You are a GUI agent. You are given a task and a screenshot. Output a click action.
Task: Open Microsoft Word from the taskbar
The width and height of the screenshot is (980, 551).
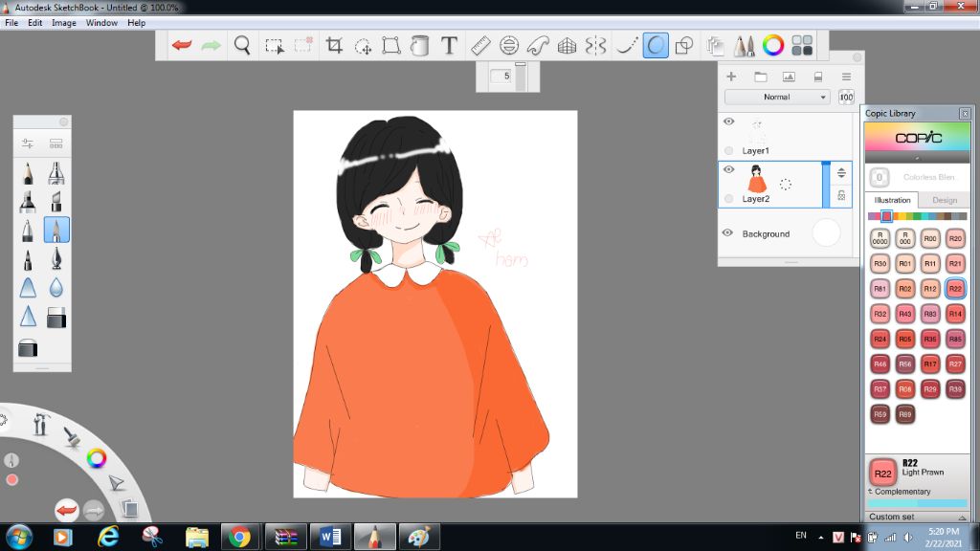coord(330,537)
